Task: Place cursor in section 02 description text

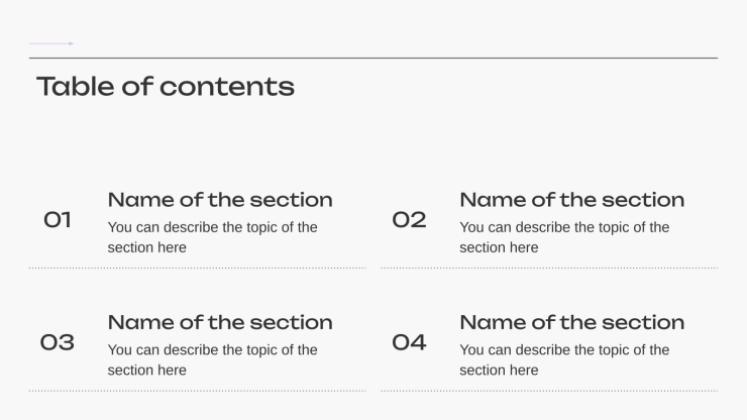Action: coord(564,237)
